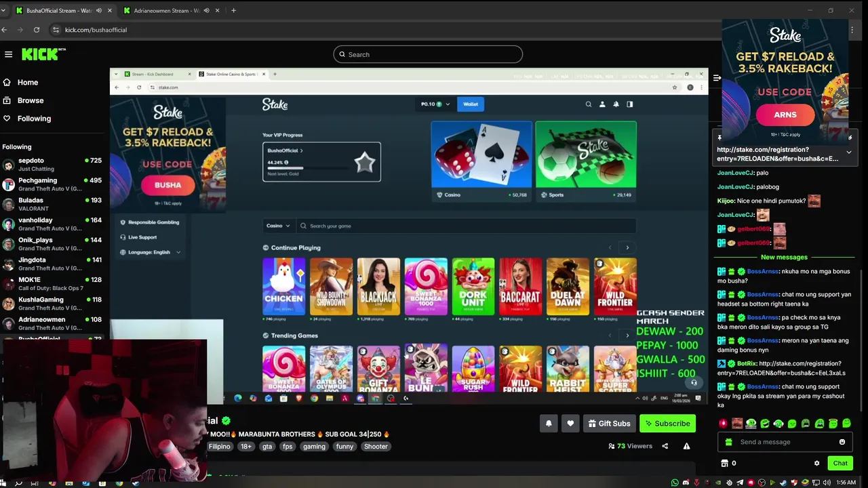
Task: Open the Kick hamburger menu
Action: tap(8, 54)
